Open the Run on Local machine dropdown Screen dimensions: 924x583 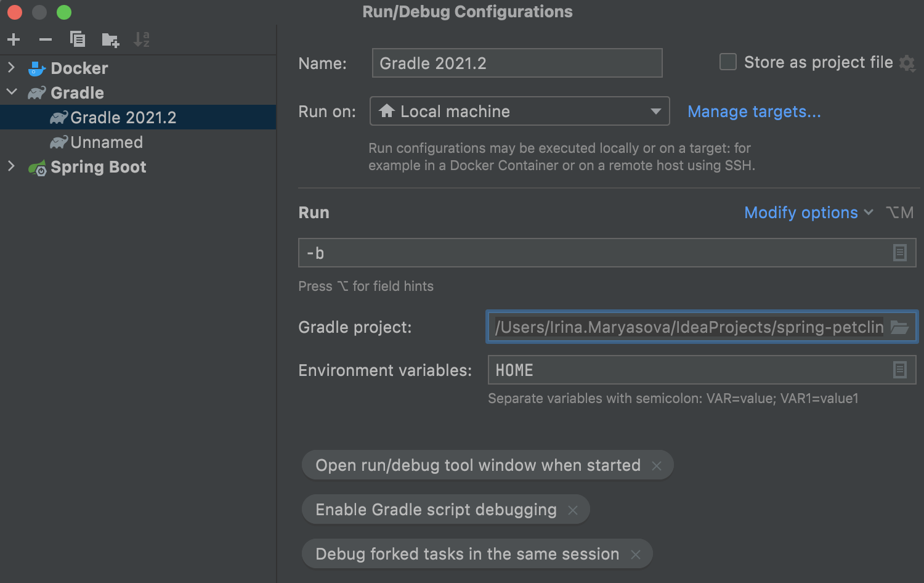click(519, 112)
